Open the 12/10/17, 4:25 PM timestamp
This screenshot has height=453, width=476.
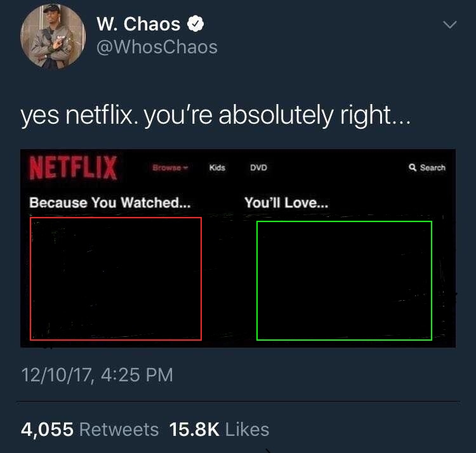coord(97,375)
